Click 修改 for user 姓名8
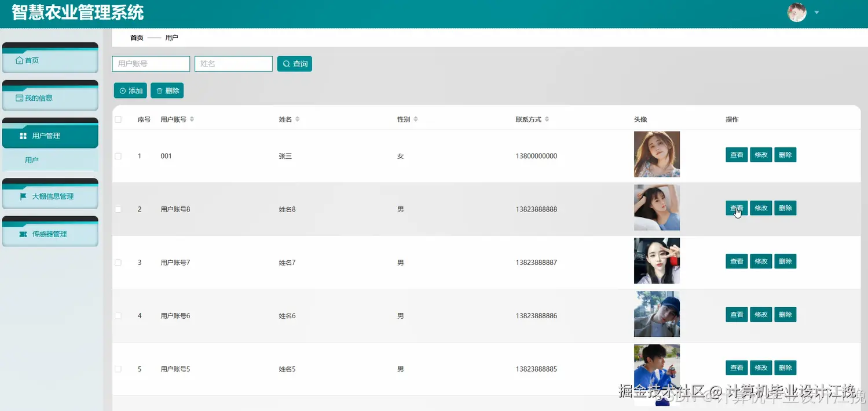868x411 pixels. pyautogui.click(x=761, y=208)
